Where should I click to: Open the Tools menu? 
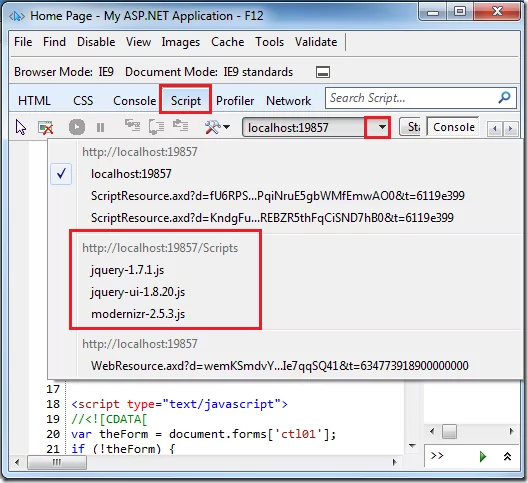coord(269,42)
